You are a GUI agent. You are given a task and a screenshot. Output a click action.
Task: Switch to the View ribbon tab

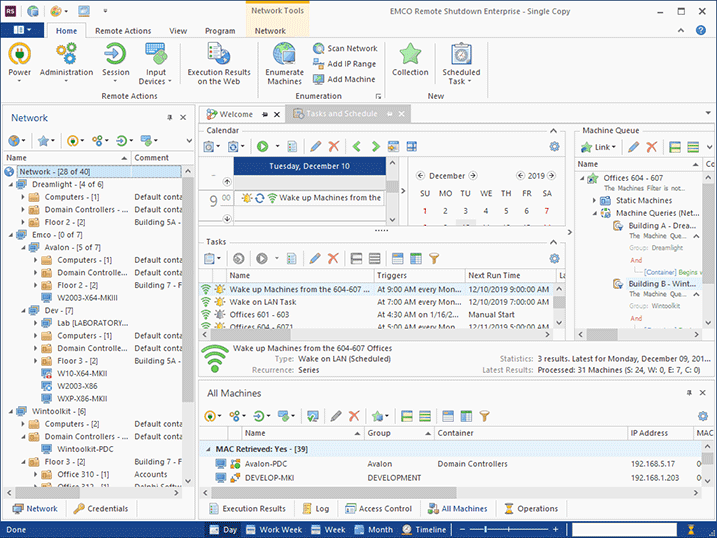coord(178,31)
